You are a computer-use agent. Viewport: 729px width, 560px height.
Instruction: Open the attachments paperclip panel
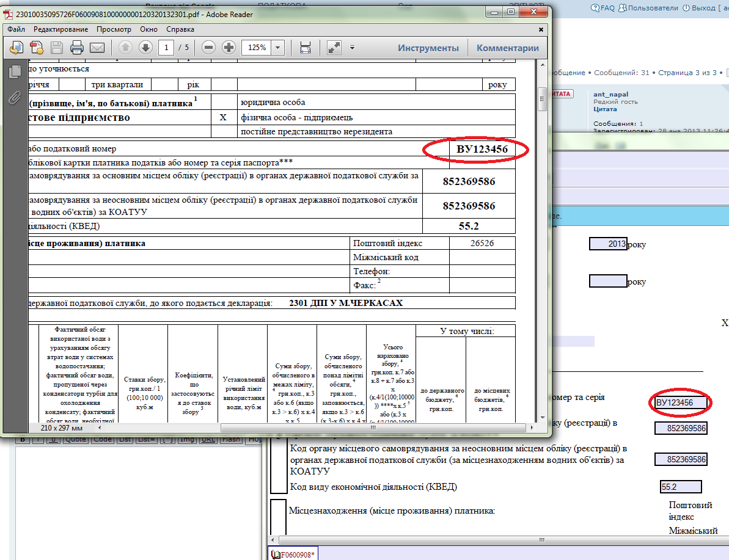(x=15, y=98)
